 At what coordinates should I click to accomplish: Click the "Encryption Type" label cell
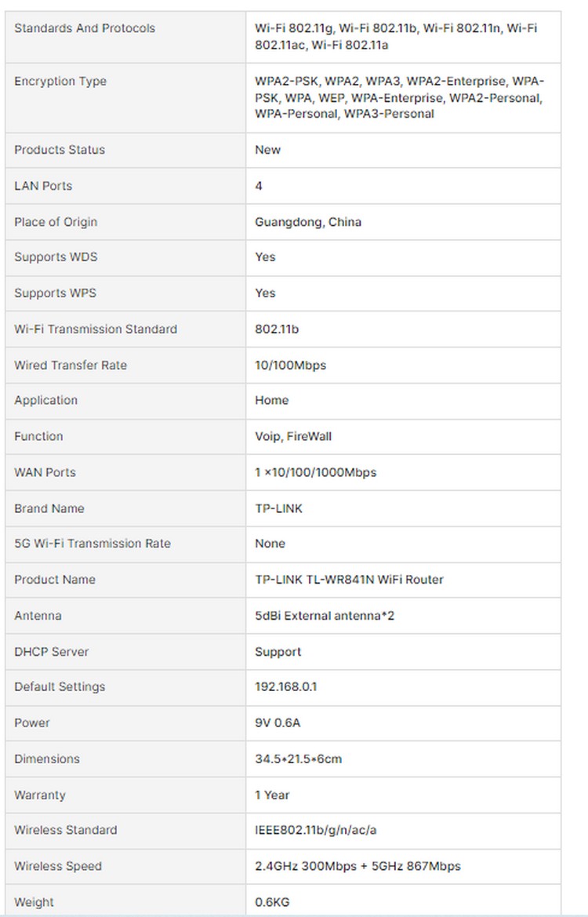(x=60, y=82)
